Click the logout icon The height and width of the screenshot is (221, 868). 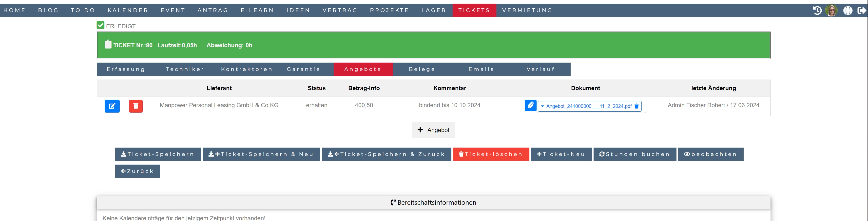862,10
